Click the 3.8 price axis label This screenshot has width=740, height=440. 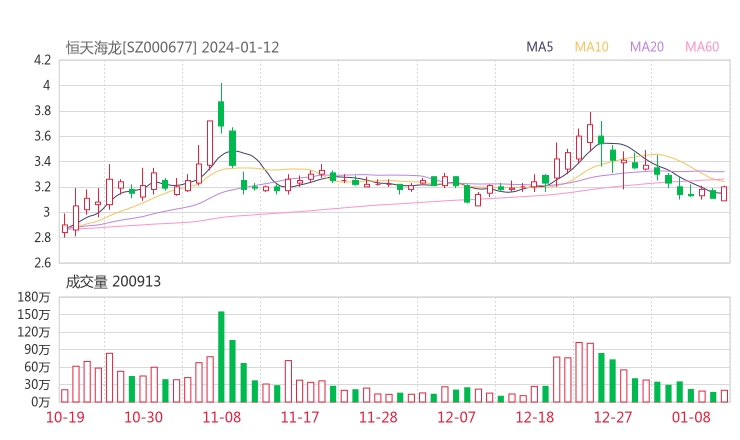tap(42, 111)
